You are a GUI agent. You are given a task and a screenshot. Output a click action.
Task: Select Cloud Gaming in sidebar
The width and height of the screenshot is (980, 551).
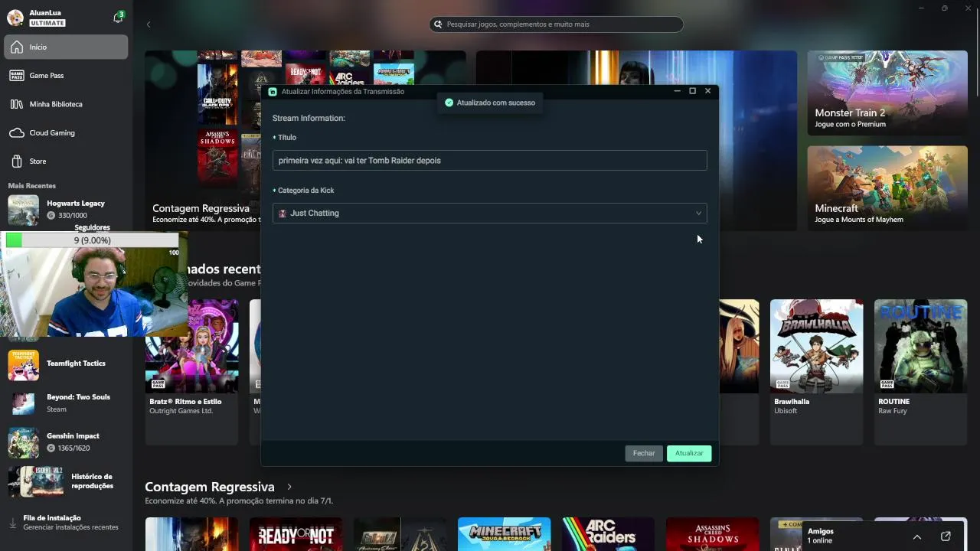[67, 132]
